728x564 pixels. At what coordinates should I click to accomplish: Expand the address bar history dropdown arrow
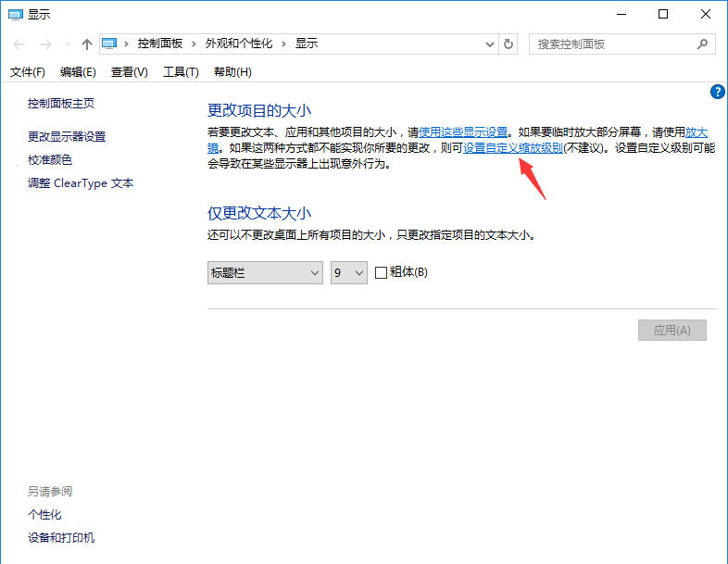pos(490,44)
